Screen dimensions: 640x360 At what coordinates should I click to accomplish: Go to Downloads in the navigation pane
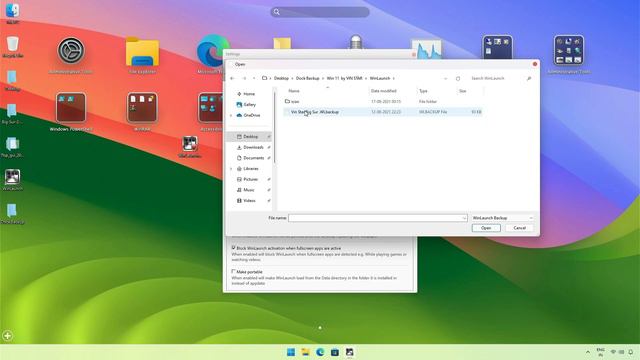pyautogui.click(x=250, y=147)
